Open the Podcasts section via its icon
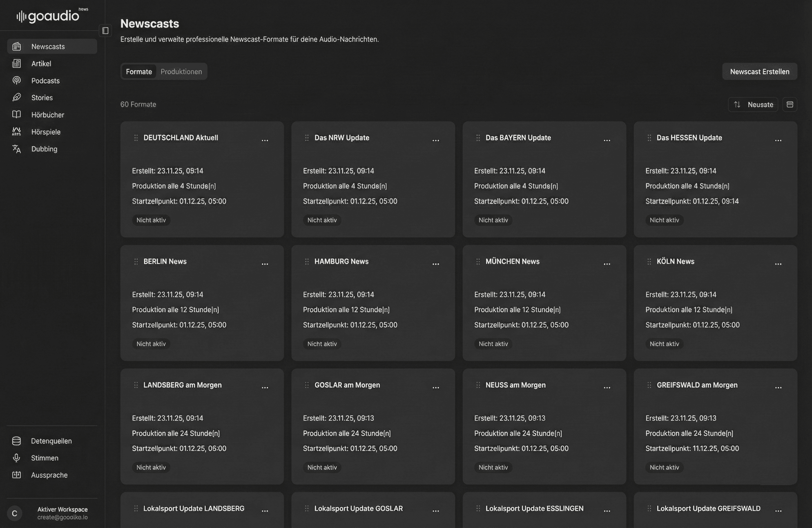Viewport: 812px width, 528px height. [16, 81]
